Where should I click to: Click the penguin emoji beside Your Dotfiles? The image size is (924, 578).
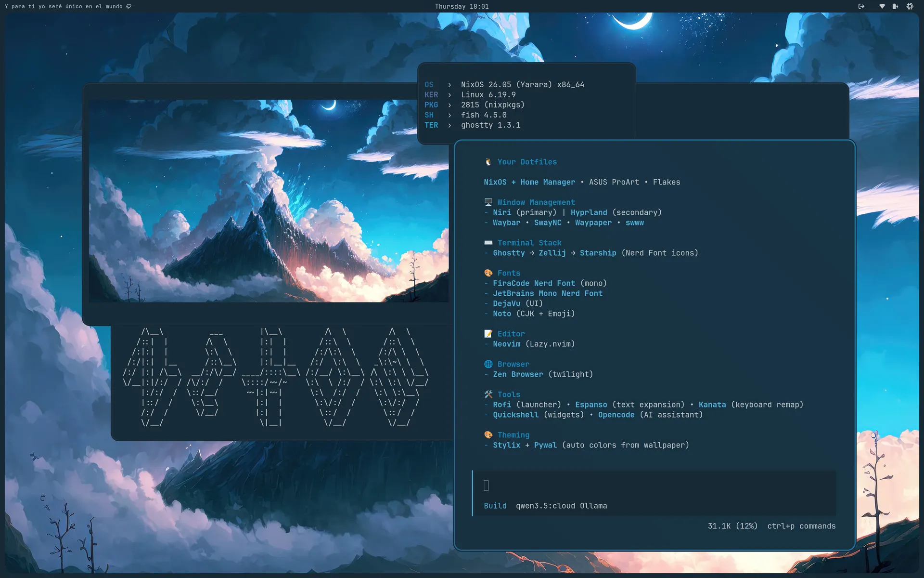point(488,162)
